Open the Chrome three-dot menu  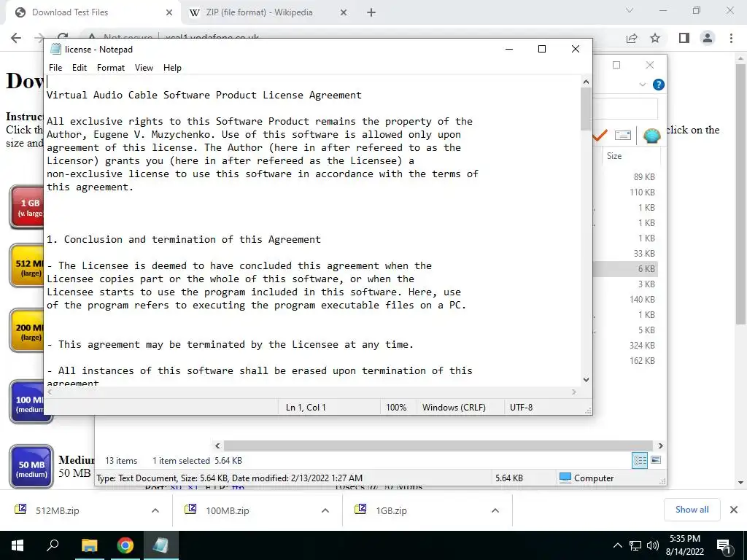pyautogui.click(x=731, y=38)
